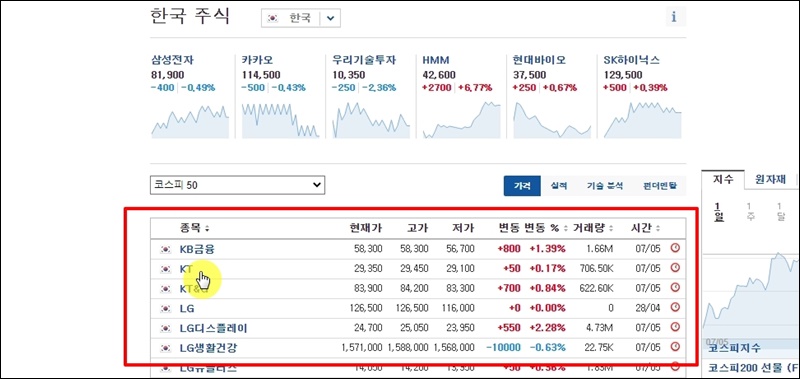Image resolution: width=800 pixels, height=379 pixels.
Task: Switch to the 기술 분석 tab
Action: 605,186
